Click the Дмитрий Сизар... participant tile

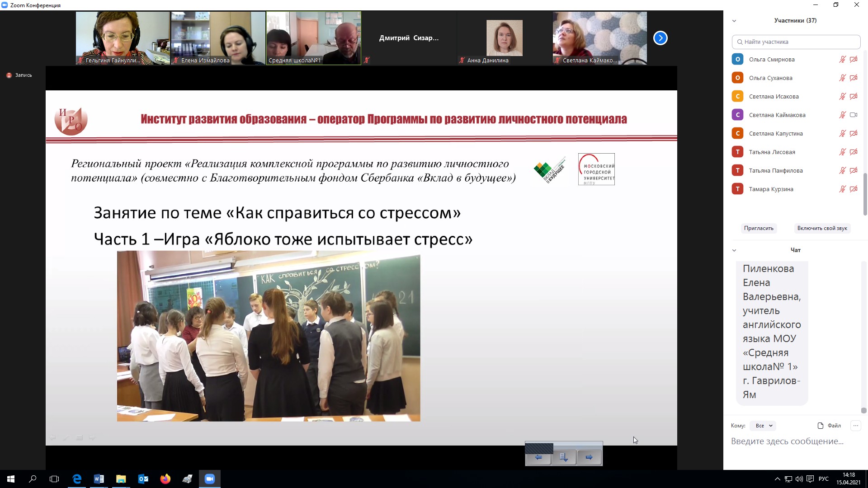click(x=409, y=38)
